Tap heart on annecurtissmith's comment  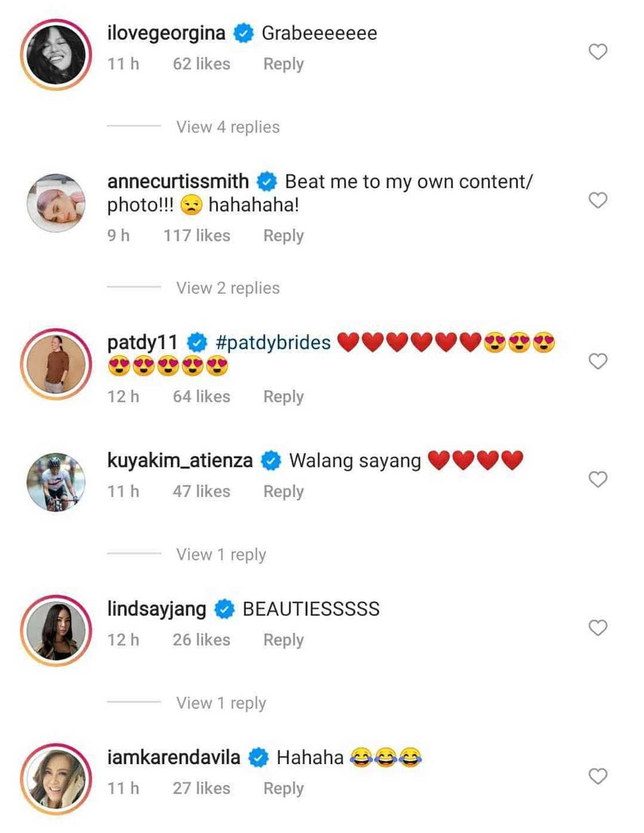[598, 200]
